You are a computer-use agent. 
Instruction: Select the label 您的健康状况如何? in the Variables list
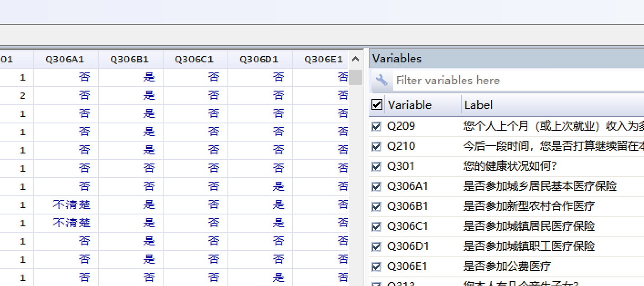pos(510,166)
